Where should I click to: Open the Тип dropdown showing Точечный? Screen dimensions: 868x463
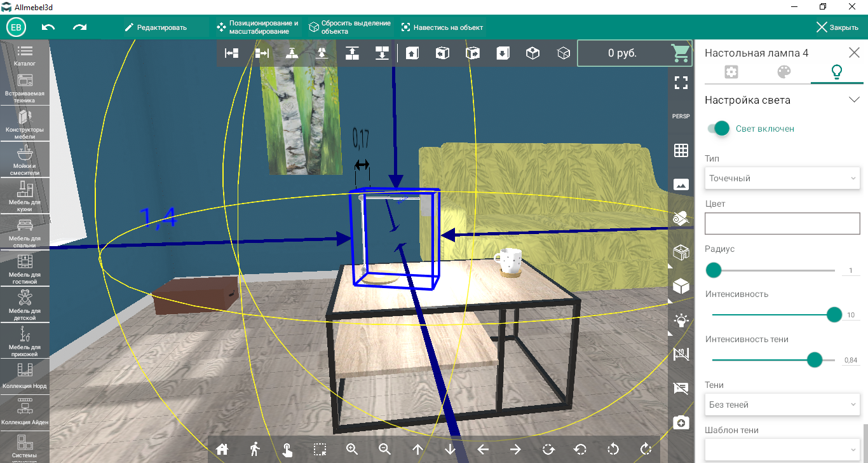pyautogui.click(x=782, y=178)
